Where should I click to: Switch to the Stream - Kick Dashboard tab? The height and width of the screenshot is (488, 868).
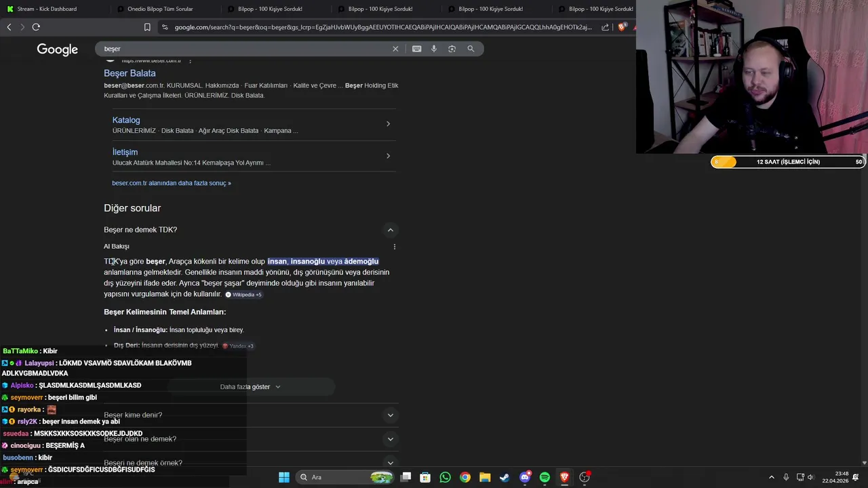(x=46, y=9)
